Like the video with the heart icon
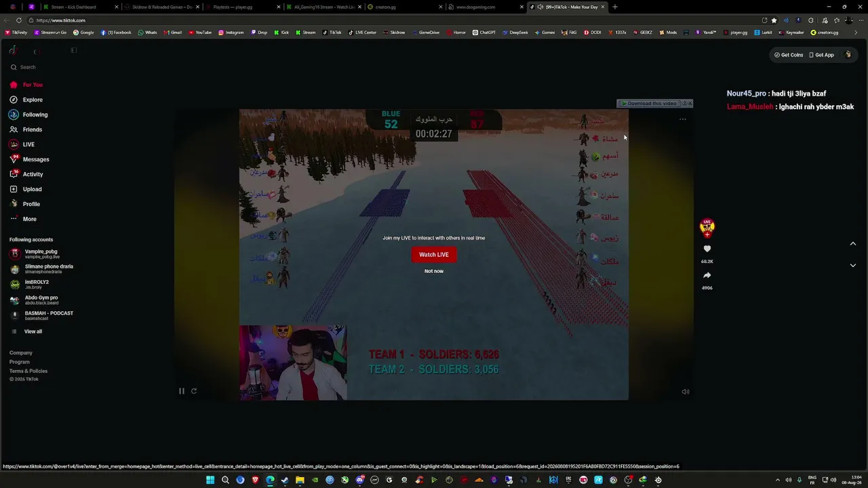868x488 pixels. pos(707,249)
